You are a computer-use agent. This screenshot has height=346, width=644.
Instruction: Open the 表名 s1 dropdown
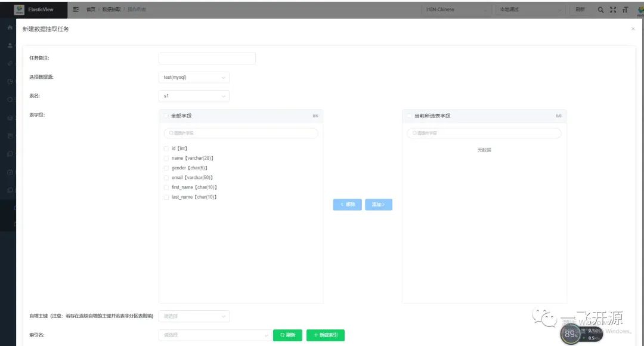(194, 96)
